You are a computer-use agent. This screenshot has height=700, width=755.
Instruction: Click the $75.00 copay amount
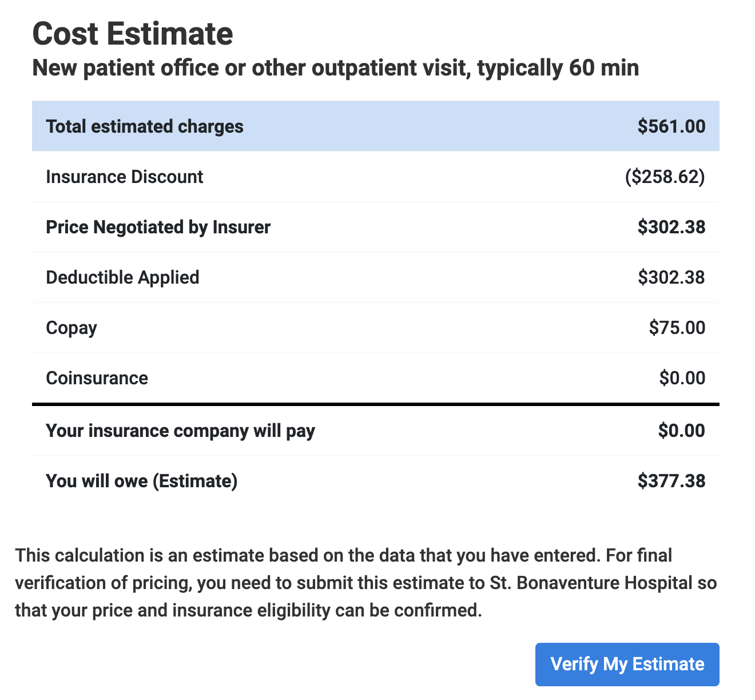pos(677,328)
